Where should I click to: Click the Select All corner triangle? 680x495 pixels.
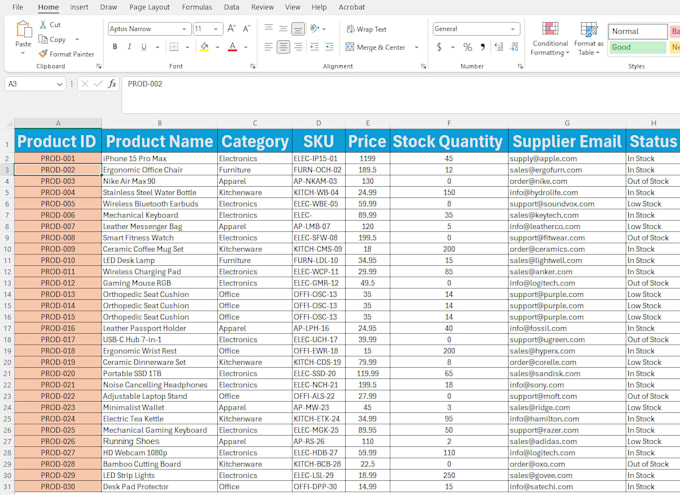tap(8, 124)
